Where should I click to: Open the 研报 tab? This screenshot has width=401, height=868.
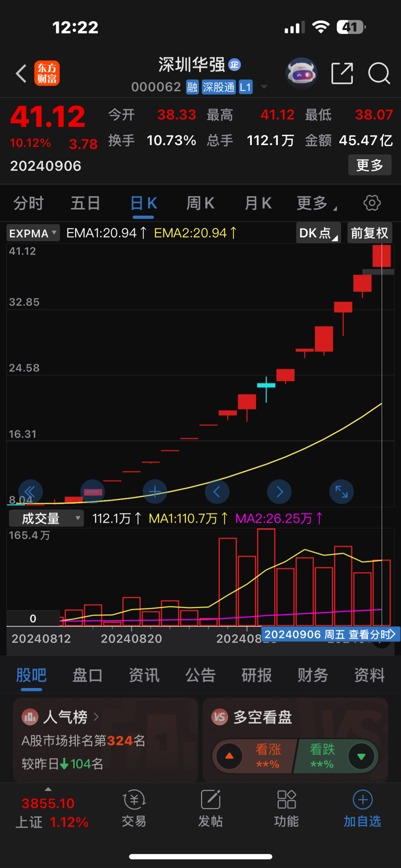tap(257, 675)
